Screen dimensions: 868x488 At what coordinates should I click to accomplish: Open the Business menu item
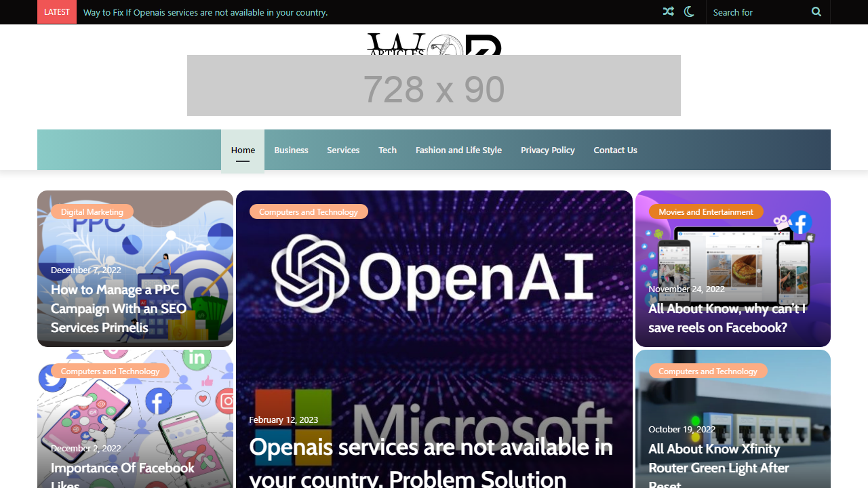pyautogui.click(x=291, y=150)
